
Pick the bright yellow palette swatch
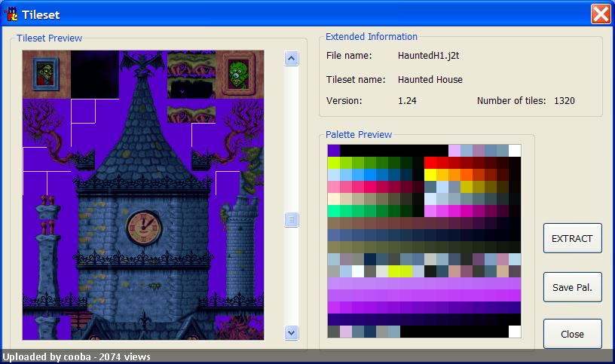[430, 175]
